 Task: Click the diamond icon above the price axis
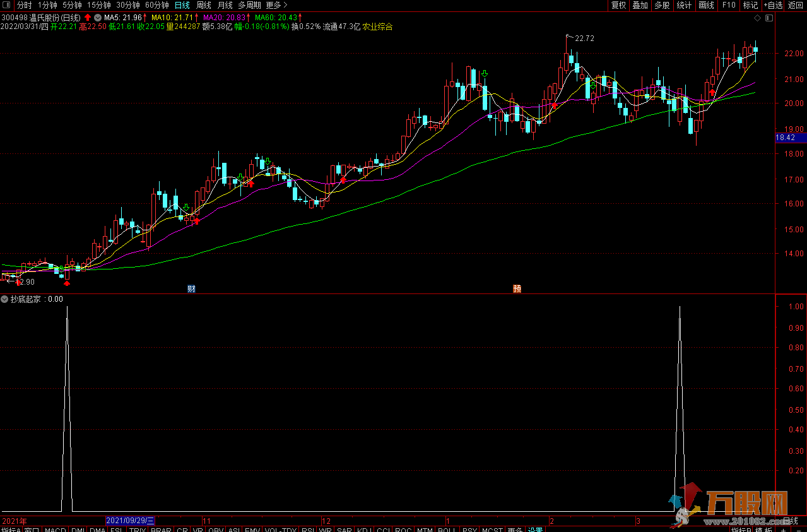[x=757, y=18]
